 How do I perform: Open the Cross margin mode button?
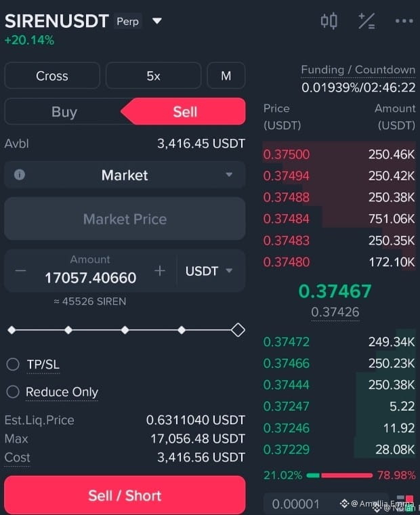click(52, 76)
